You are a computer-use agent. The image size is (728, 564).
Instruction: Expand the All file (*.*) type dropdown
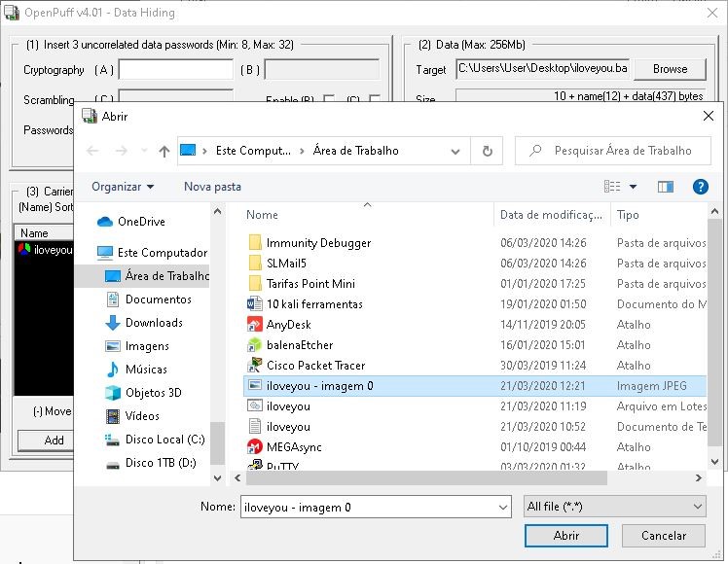(x=697, y=507)
